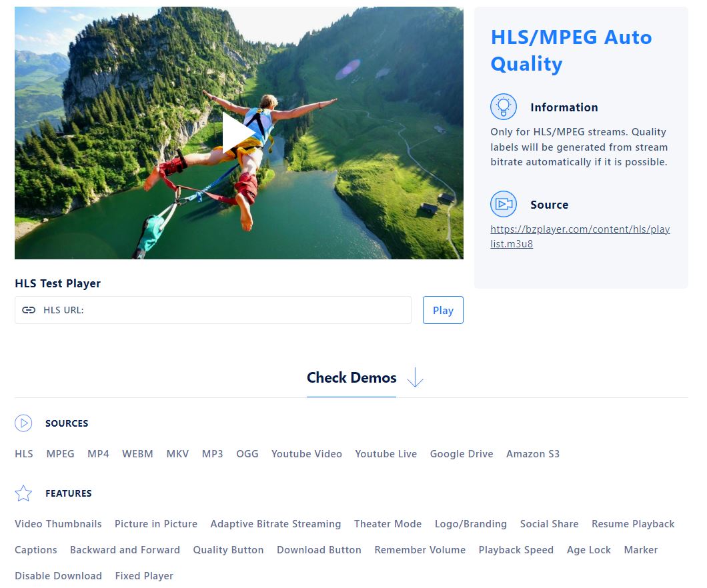Click the down arrow next to Check Demos
Image resolution: width=707 pixels, height=588 pixels.
(415, 377)
